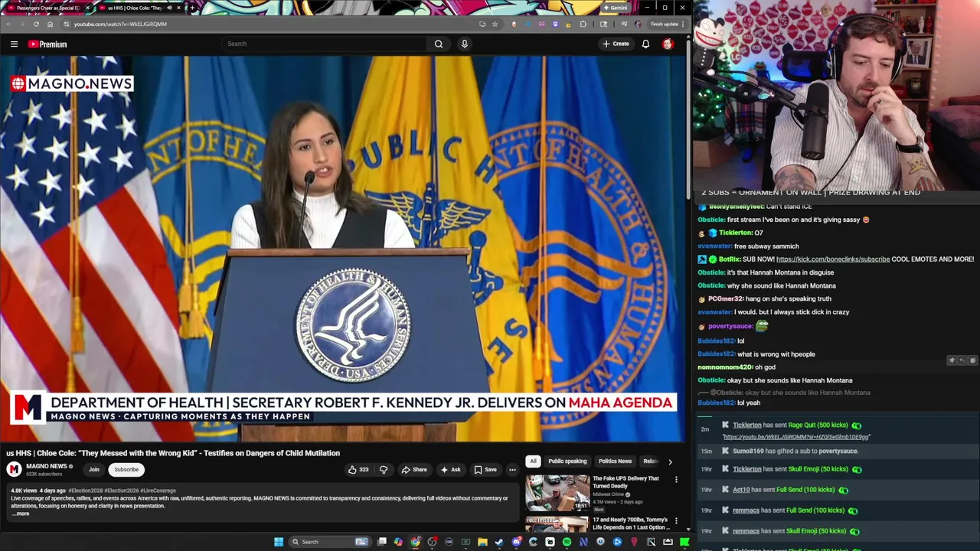Click the Chrome address bar URL

point(120,24)
